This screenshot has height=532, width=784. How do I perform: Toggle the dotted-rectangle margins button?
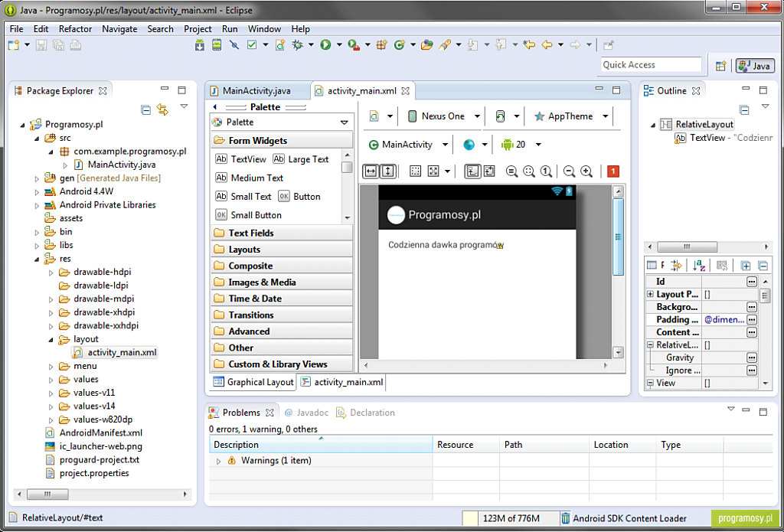[x=415, y=171]
